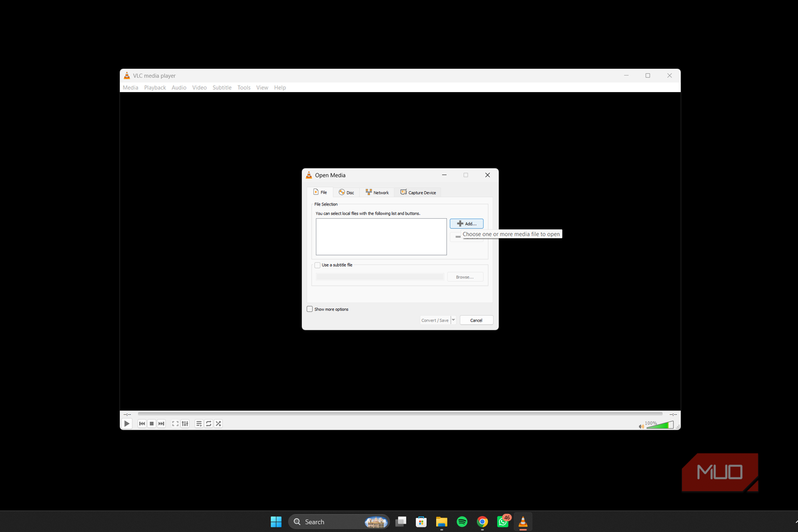The height and width of the screenshot is (532, 798).
Task: Click inside the file selection list
Action: pyautogui.click(x=381, y=236)
